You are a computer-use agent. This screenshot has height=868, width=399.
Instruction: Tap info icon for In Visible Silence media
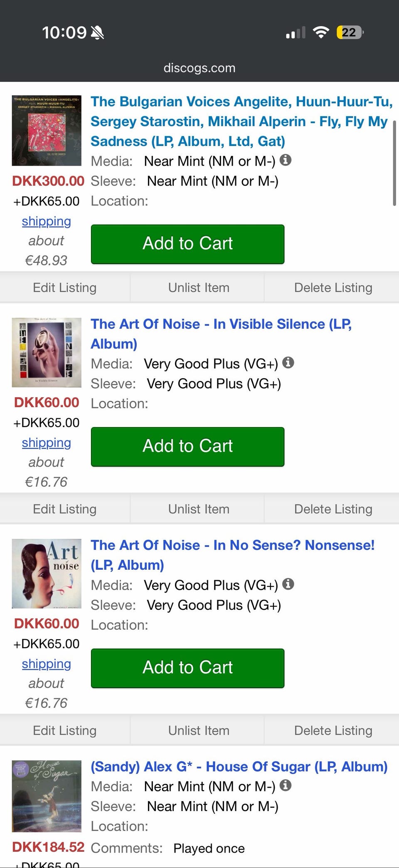coord(288,363)
